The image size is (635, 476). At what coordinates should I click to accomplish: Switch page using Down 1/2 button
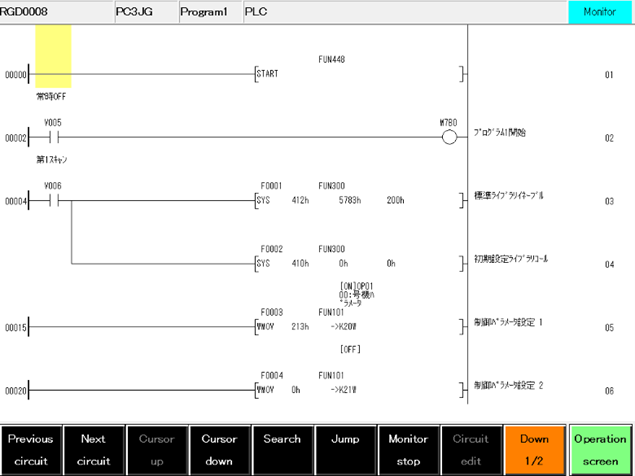click(x=534, y=450)
